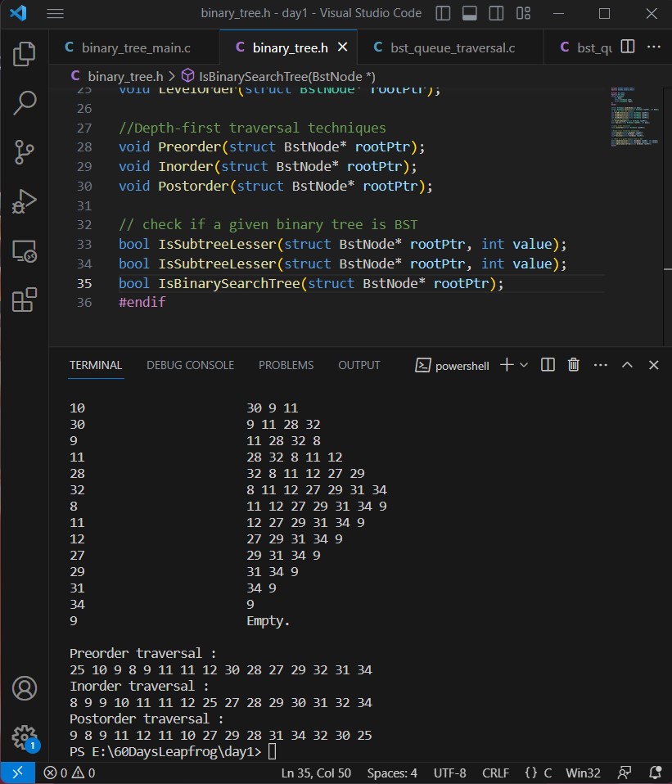Screen dimensions: 672x784
Task: Toggle the primary side bar layout button
Action: [443, 13]
